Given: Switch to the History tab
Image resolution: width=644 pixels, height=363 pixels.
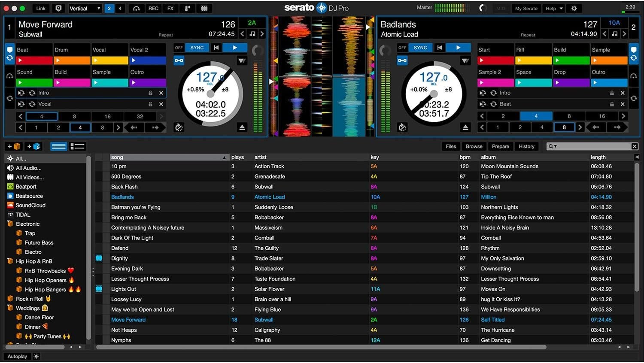Looking at the screenshot, I should coord(526,146).
